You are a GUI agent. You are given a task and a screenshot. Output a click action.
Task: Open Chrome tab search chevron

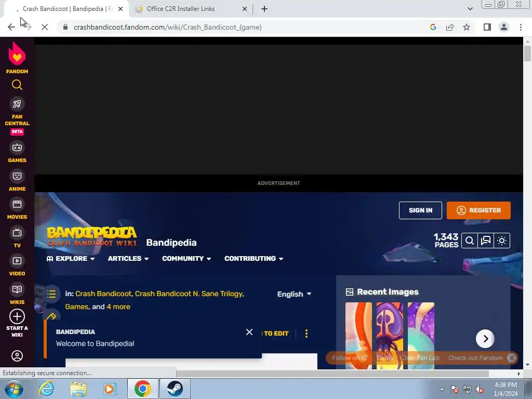470,9
